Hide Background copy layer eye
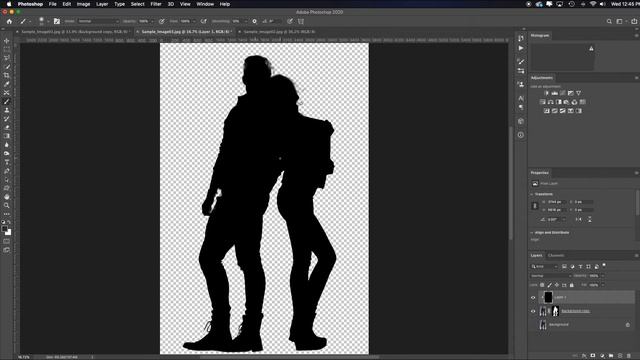640x360 pixels. [x=533, y=311]
